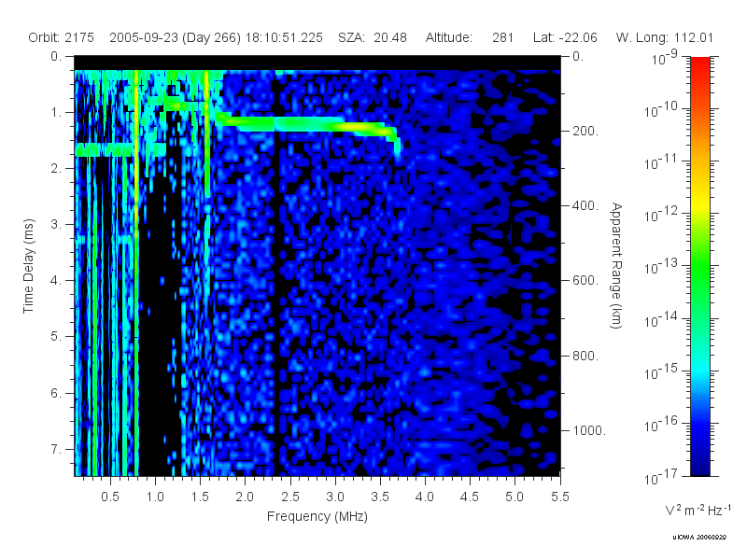Screen dimensions: 747x560
Task: Click the '1000.' apparent range tick label
Action: [x=589, y=430]
